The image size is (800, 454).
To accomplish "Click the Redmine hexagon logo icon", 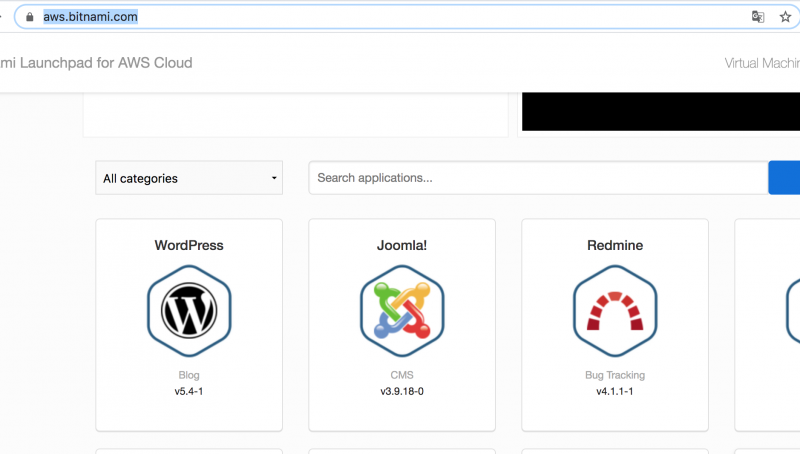I will click(x=615, y=311).
